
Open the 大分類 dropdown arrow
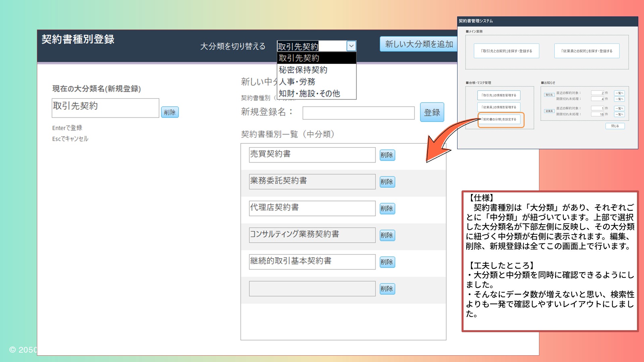(351, 46)
